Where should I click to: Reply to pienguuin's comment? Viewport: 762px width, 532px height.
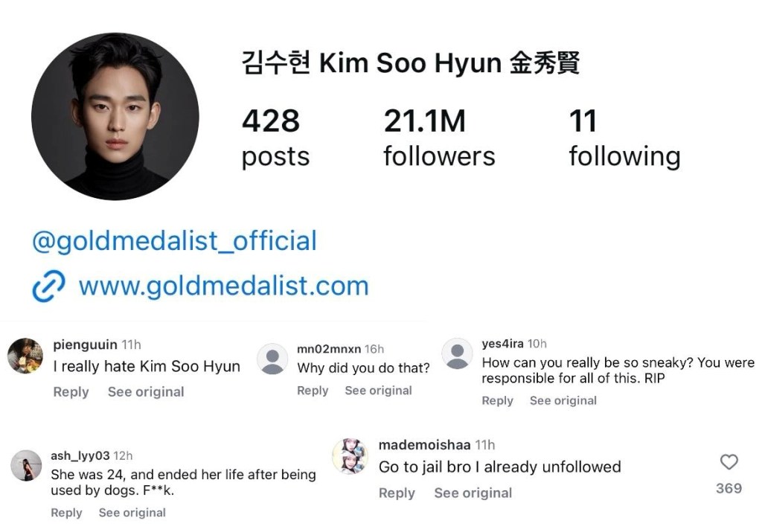71,391
